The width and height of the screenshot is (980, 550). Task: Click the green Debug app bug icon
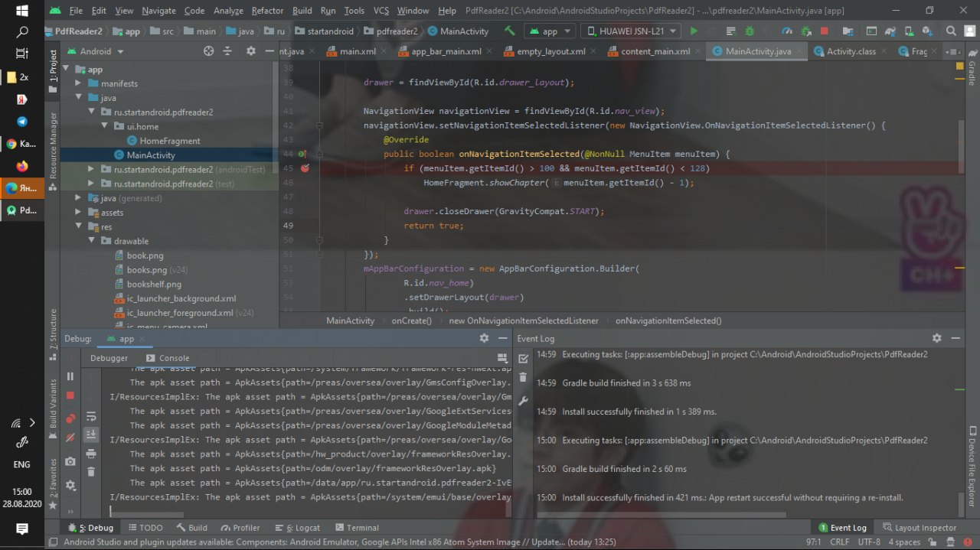pos(750,31)
